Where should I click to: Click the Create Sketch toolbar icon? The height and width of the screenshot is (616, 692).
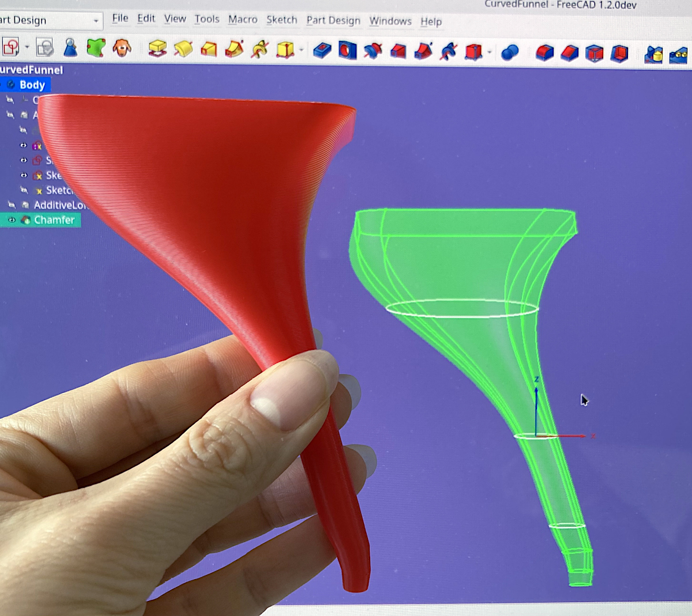(10, 46)
